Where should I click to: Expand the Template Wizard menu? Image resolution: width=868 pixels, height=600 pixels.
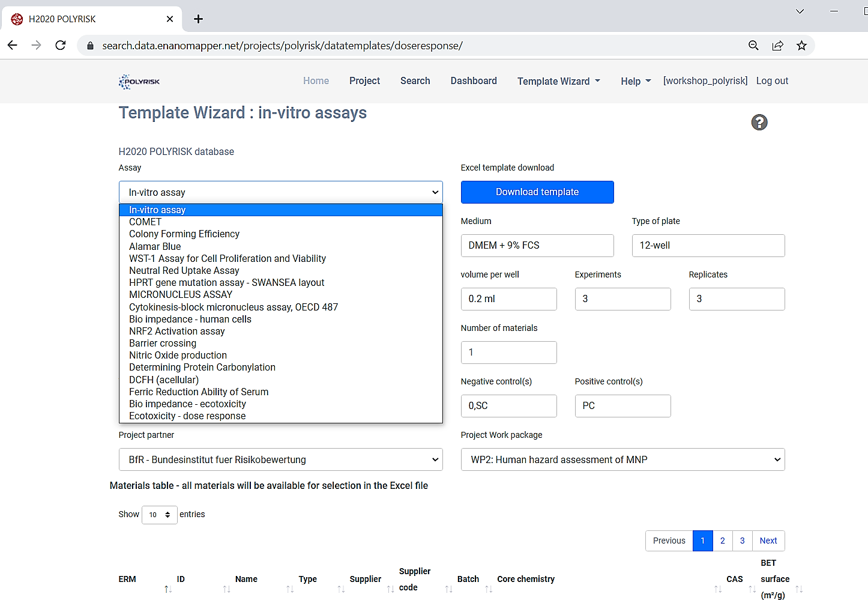pyautogui.click(x=558, y=81)
